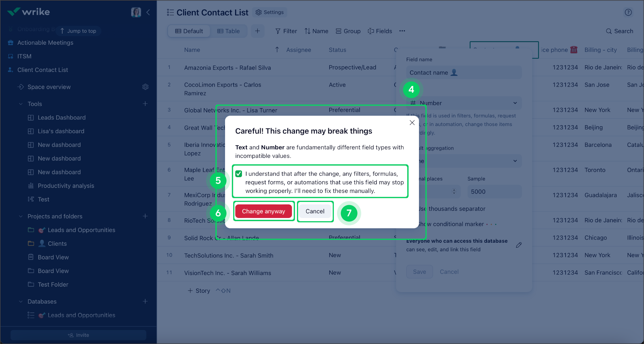Add a new item to Projects and folders
The image size is (644, 344).
(x=145, y=216)
